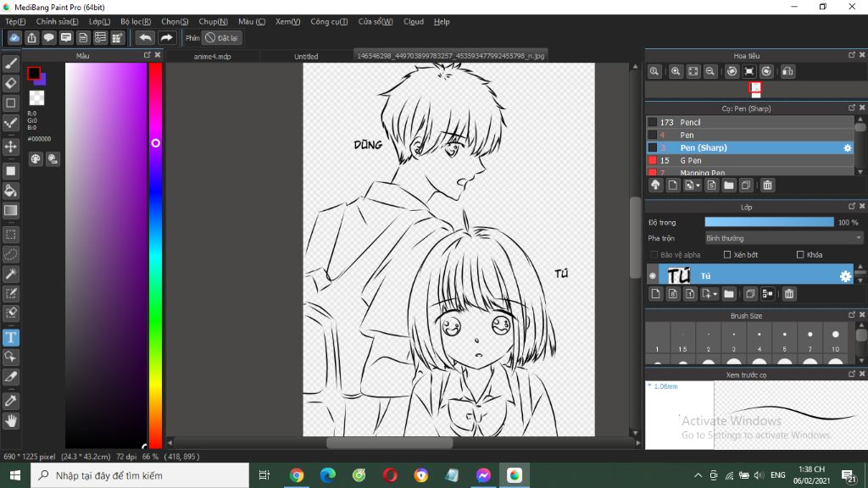Delete the Tú layer with trash icon

pos(789,294)
